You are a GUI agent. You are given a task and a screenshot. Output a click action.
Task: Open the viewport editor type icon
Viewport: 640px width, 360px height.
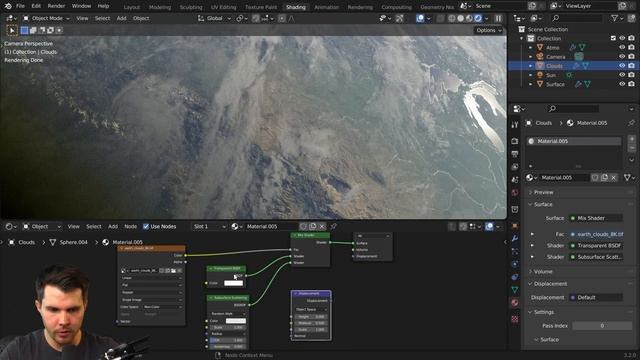[x=10, y=18]
